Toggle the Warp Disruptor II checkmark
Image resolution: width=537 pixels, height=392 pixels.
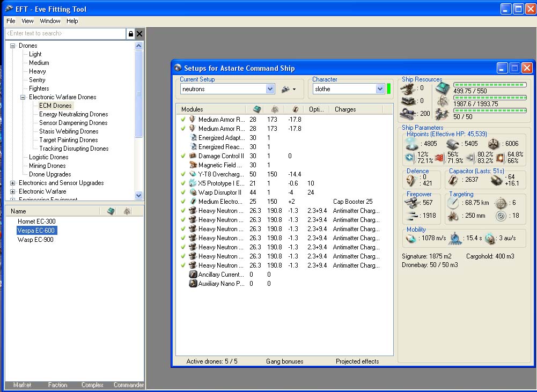point(183,192)
